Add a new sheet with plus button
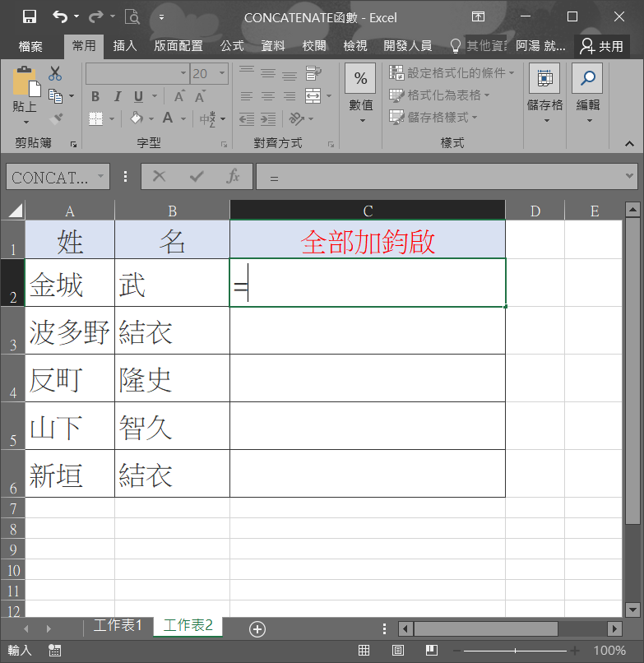Viewport: 644px width, 663px height. point(257,628)
